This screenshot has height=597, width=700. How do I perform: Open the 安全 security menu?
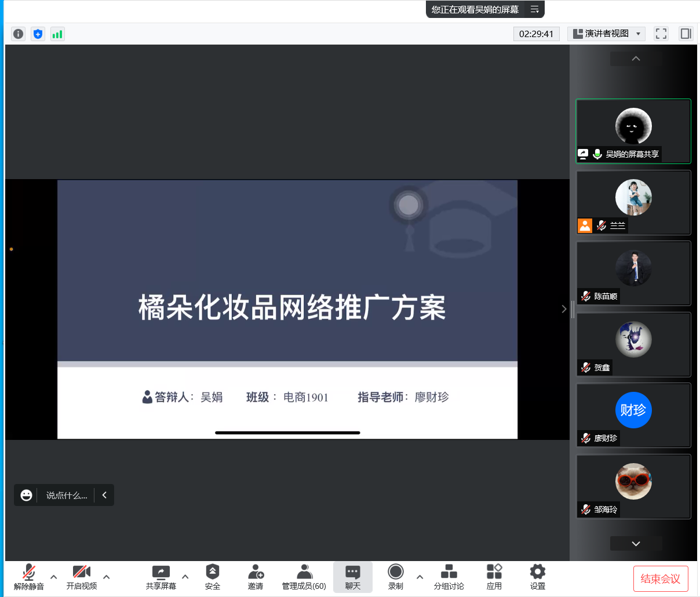pos(213,577)
